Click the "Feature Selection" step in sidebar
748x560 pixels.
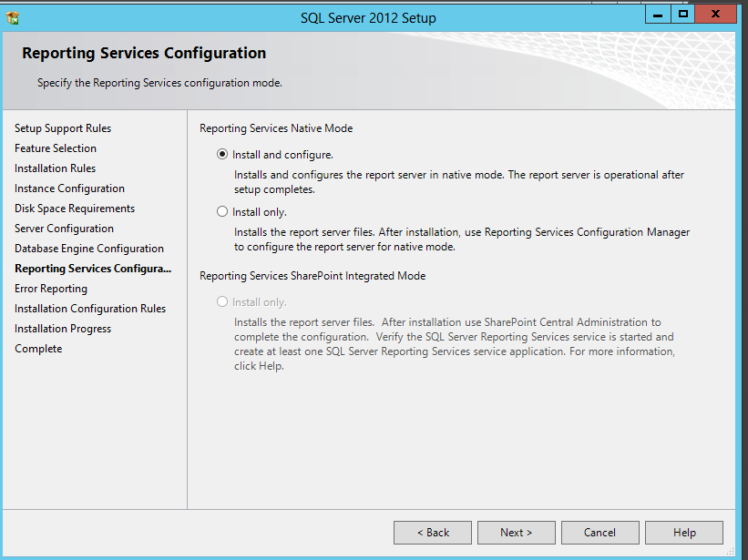pos(56,148)
